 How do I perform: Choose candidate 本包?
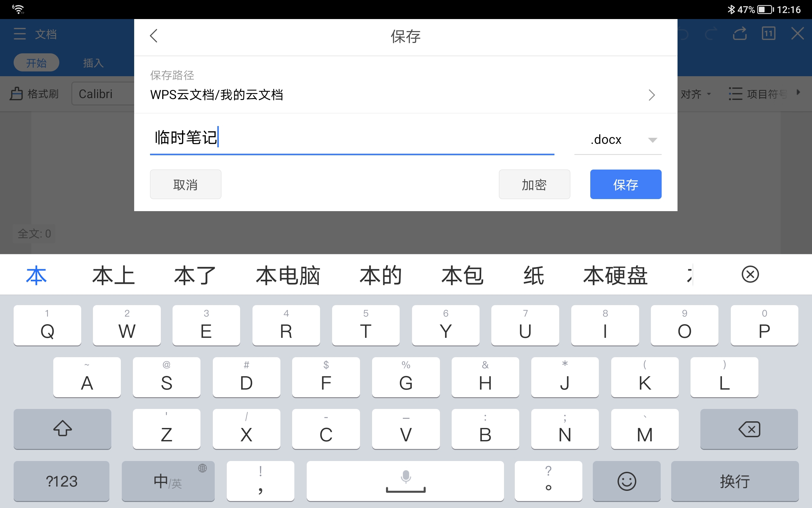tap(462, 275)
